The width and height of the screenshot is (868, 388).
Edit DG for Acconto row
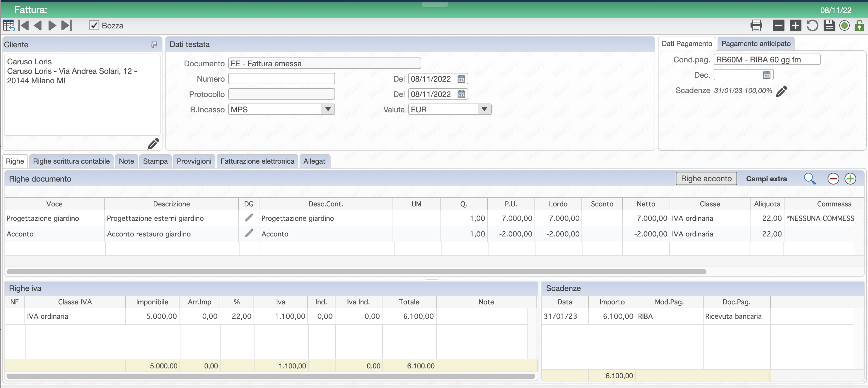249,234
